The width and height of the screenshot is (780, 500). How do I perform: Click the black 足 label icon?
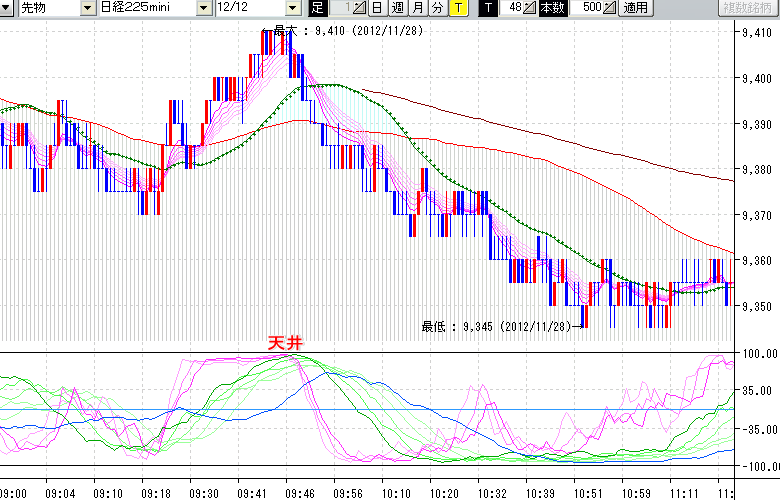pyautogui.click(x=317, y=8)
